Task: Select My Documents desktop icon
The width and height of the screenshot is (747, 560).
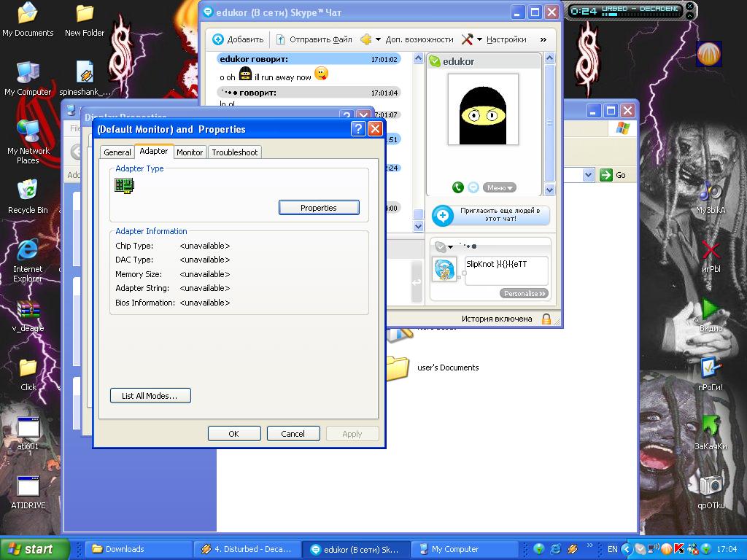Action: (x=28, y=20)
